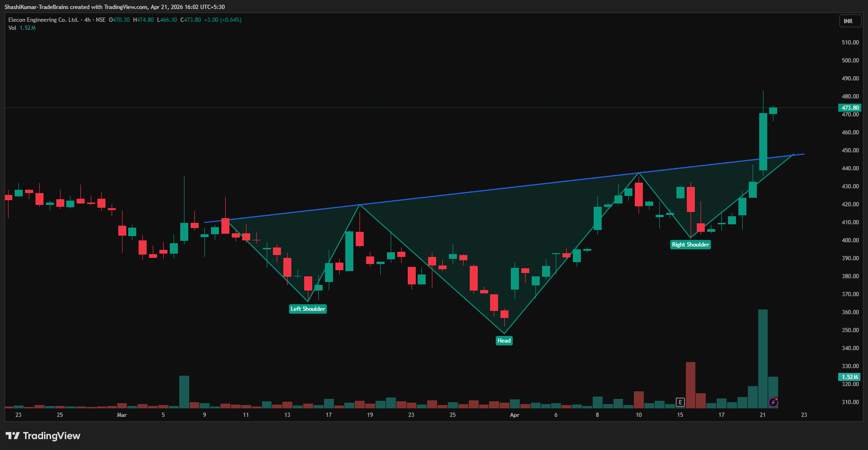This screenshot has height=450, width=868.
Task: Click the 350.00 level on price axis
Action: (x=850, y=330)
